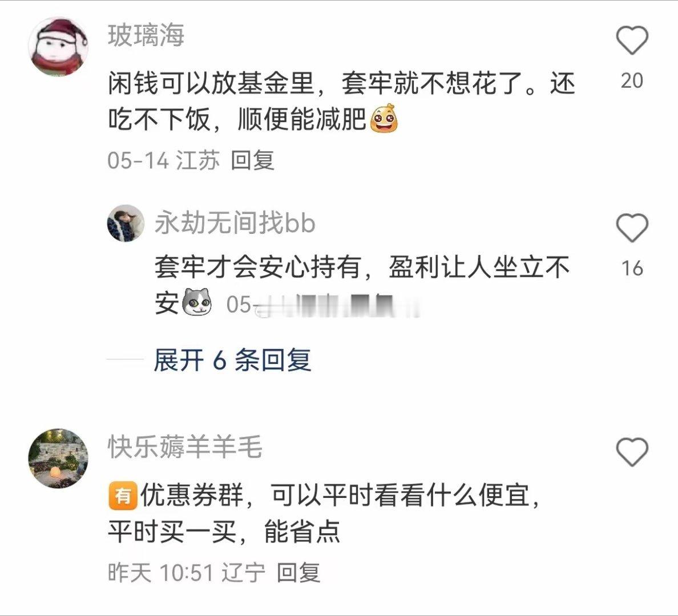
Task: Open 快乐薅羊羊毛's garden avatar
Action: 58,459
